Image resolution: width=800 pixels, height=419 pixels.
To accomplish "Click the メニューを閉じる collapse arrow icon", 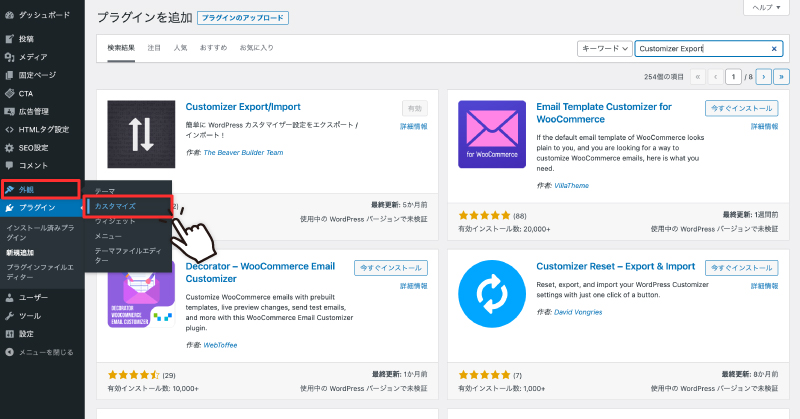I will tap(9, 352).
